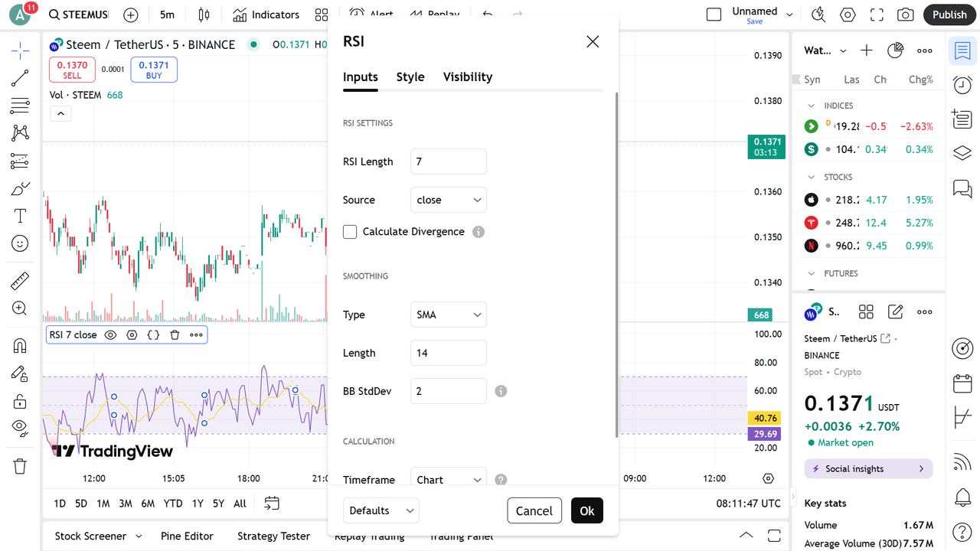This screenshot has width=980, height=551.
Task: Confirm with the Ok button
Action: [587, 510]
